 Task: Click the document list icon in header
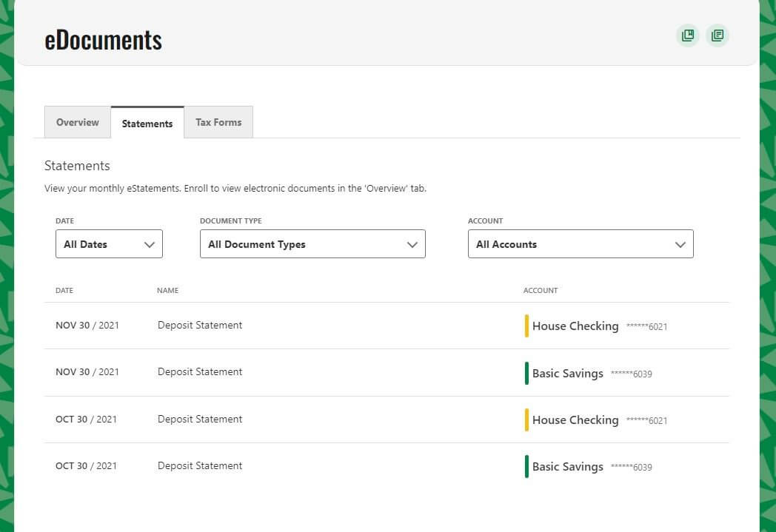[717, 36]
